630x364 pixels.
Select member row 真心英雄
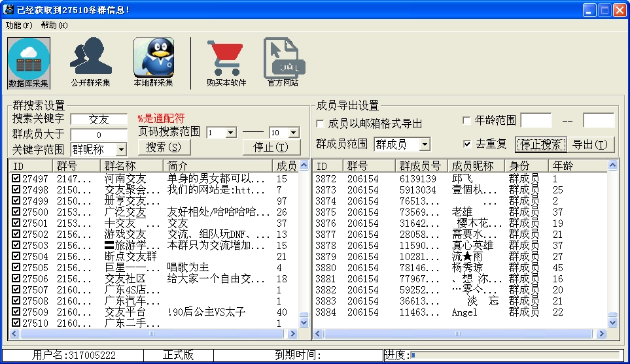[460, 245]
